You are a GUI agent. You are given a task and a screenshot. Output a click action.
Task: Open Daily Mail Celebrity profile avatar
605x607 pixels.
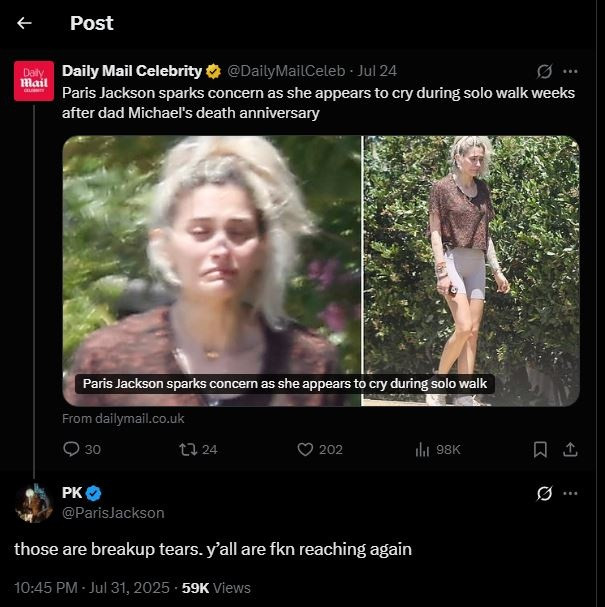pyautogui.click(x=33, y=82)
